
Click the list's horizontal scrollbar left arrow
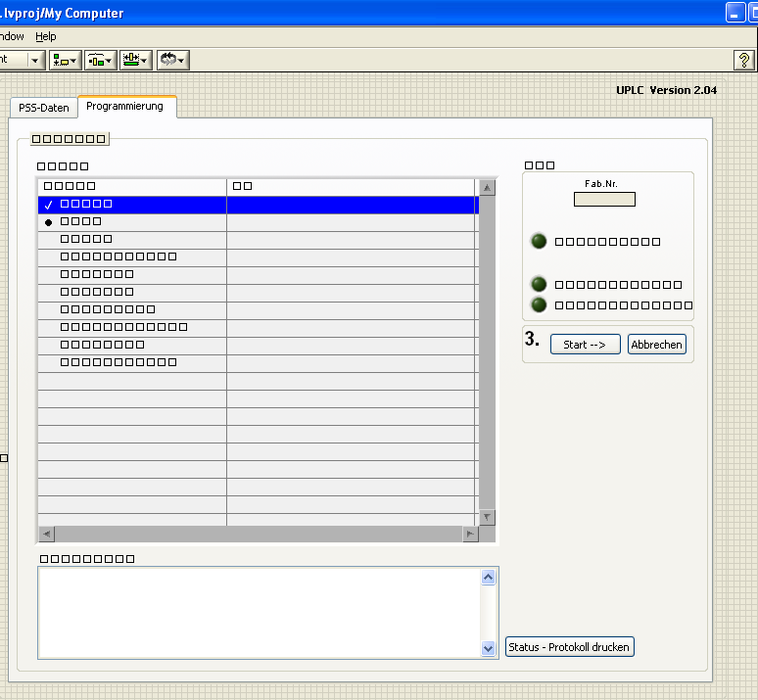click(x=46, y=535)
